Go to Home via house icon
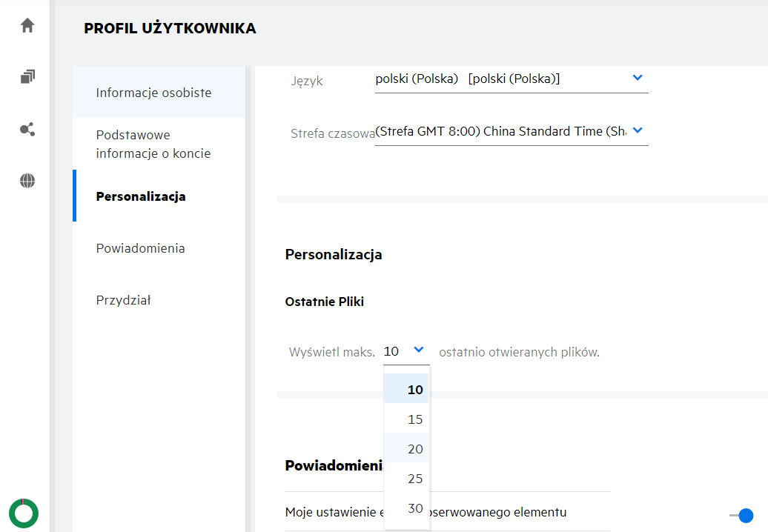Viewport: 768px width, 532px height. click(x=27, y=25)
